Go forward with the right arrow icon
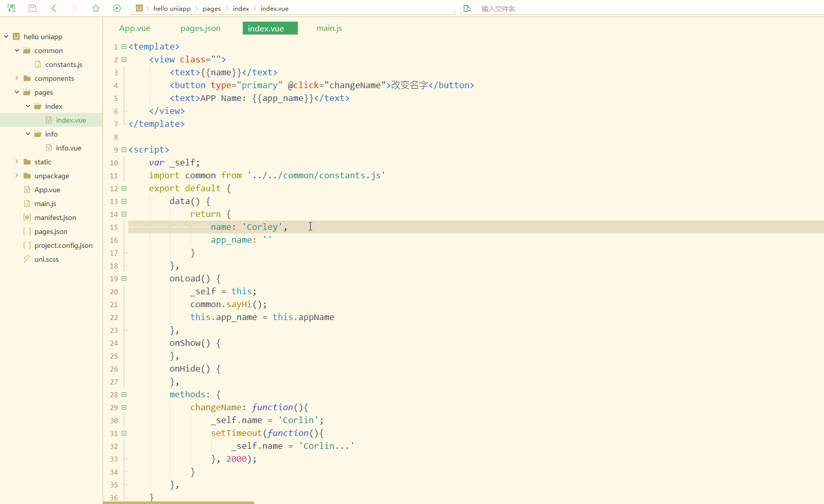824x504 pixels. coord(75,8)
